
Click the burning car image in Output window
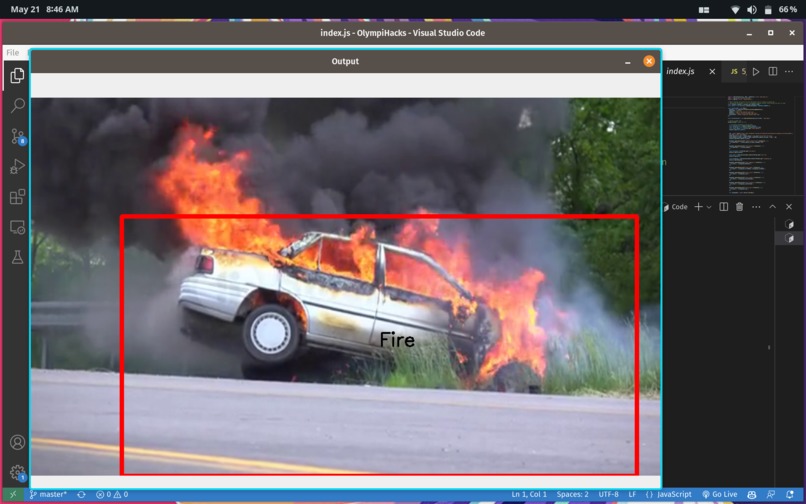[x=345, y=286]
